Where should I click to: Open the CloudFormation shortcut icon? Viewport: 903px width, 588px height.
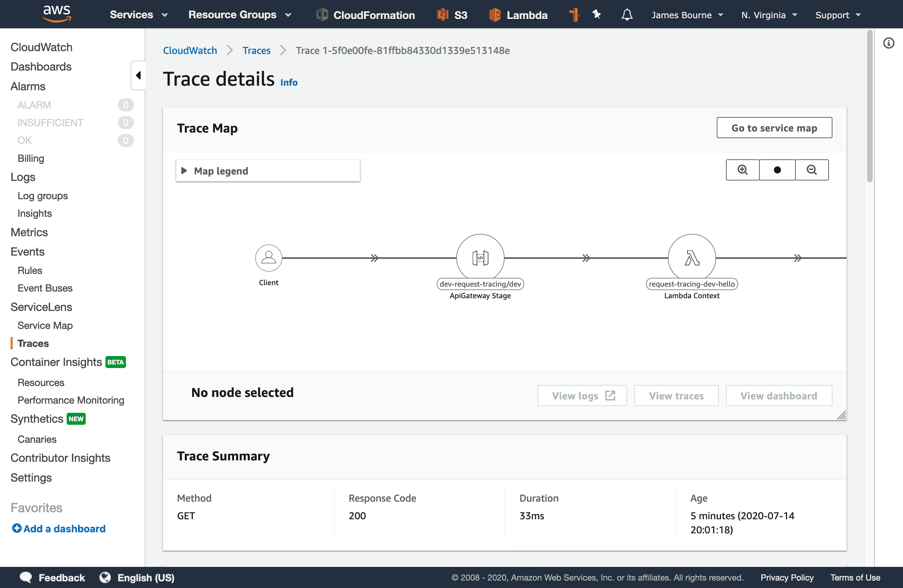point(322,15)
